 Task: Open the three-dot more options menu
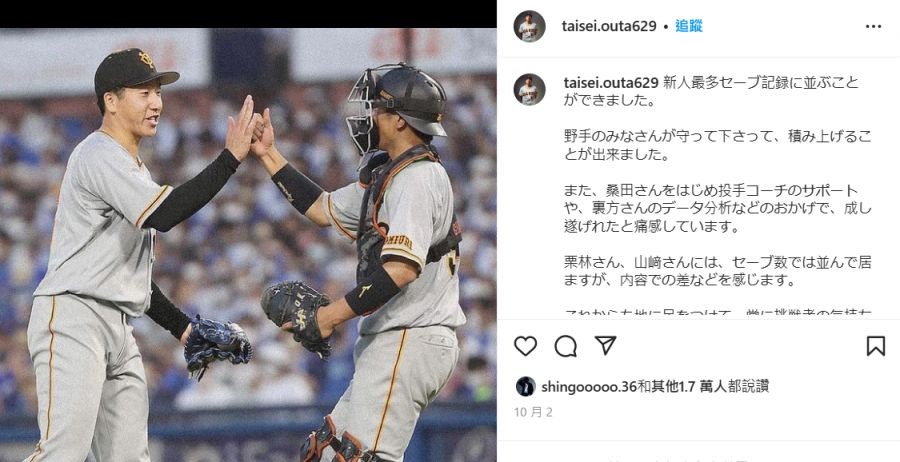[873, 26]
